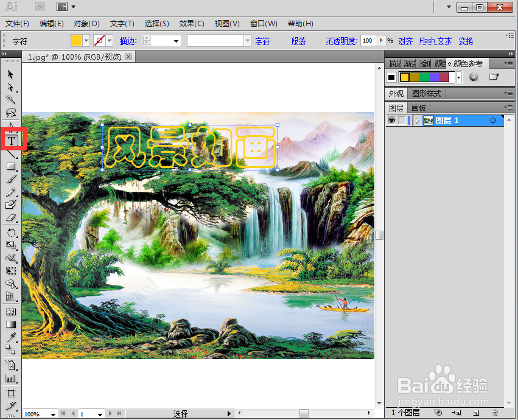Click delete layer trash icon
This screenshot has height=420, width=518.
495,413
